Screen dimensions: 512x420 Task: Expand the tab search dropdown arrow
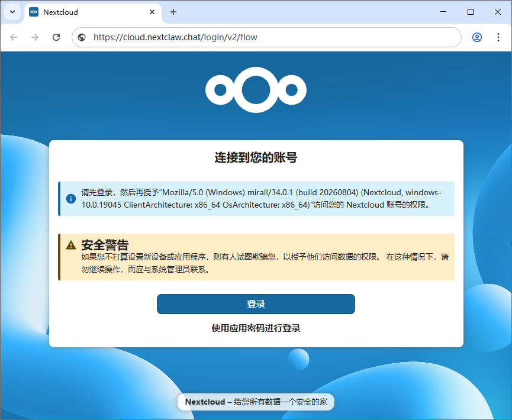12,12
